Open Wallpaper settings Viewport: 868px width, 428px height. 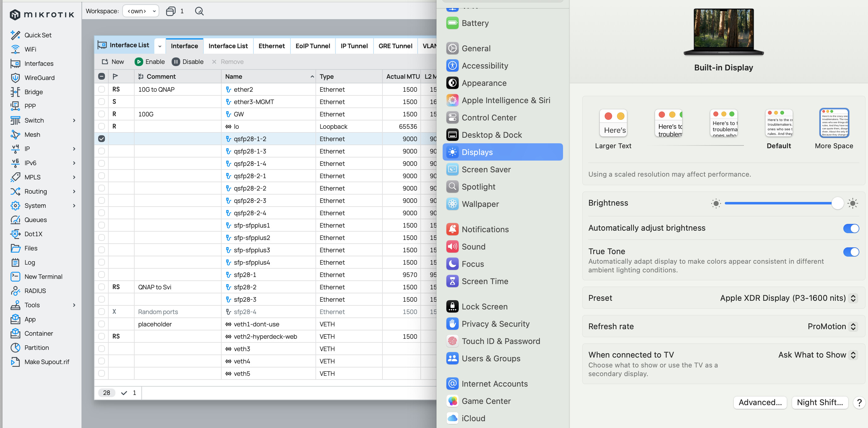[472, 204]
